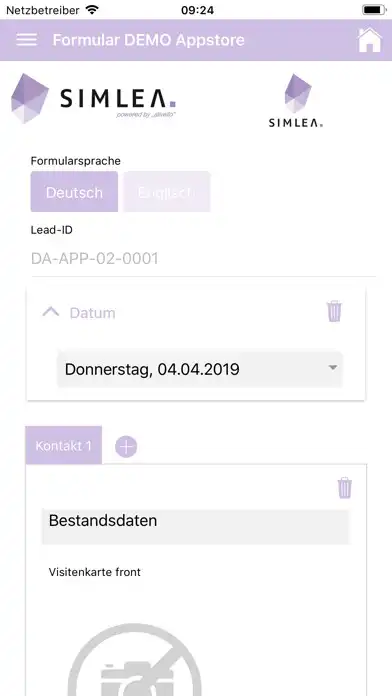Focus the Lead-ID input field
This screenshot has width=392, height=696.
click(203, 259)
